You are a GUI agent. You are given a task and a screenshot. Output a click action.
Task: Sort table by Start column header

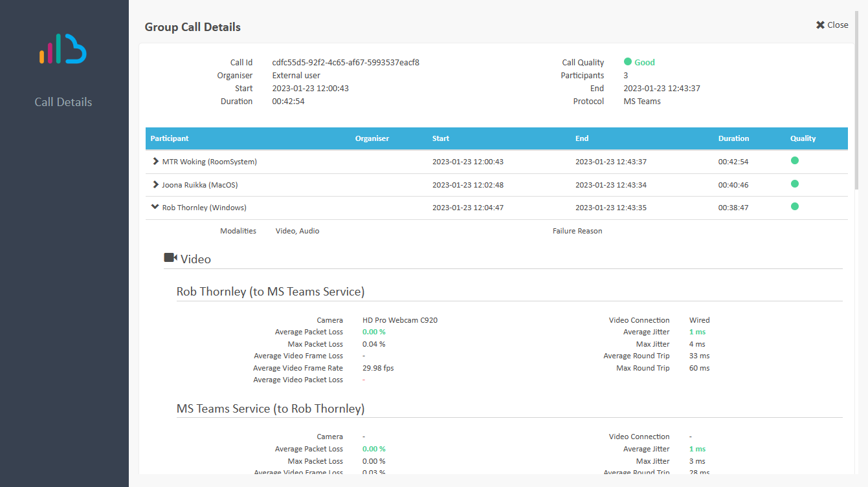click(441, 138)
